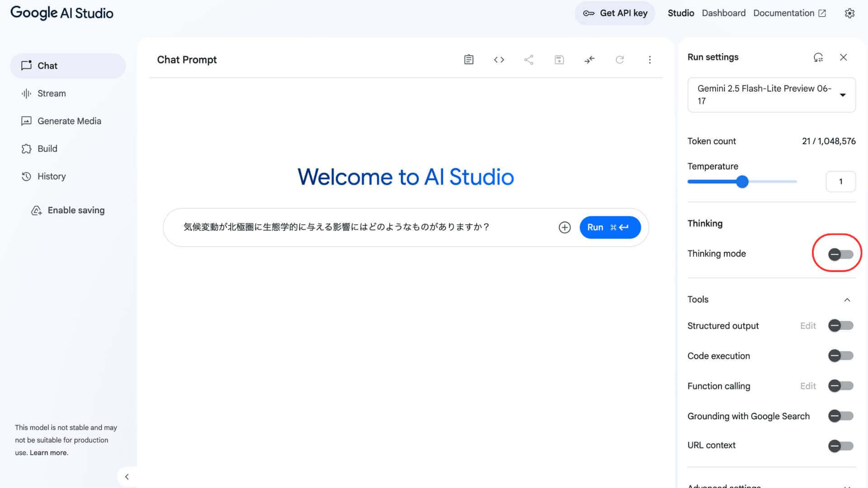Image resolution: width=868 pixels, height=488 pixels.
Task: Click the clear chat refresh icon
Action: tap(620, 60)
